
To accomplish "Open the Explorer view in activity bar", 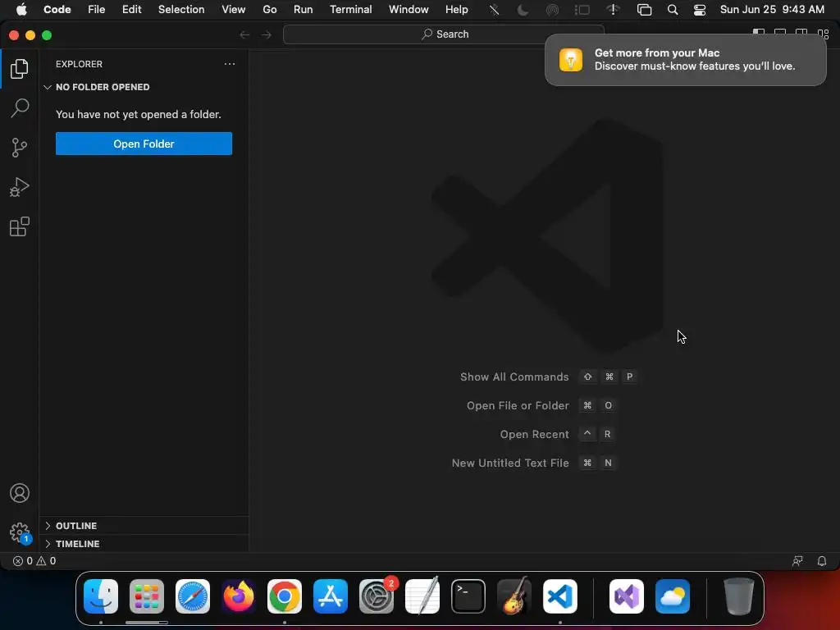I will tap(20, 69).
